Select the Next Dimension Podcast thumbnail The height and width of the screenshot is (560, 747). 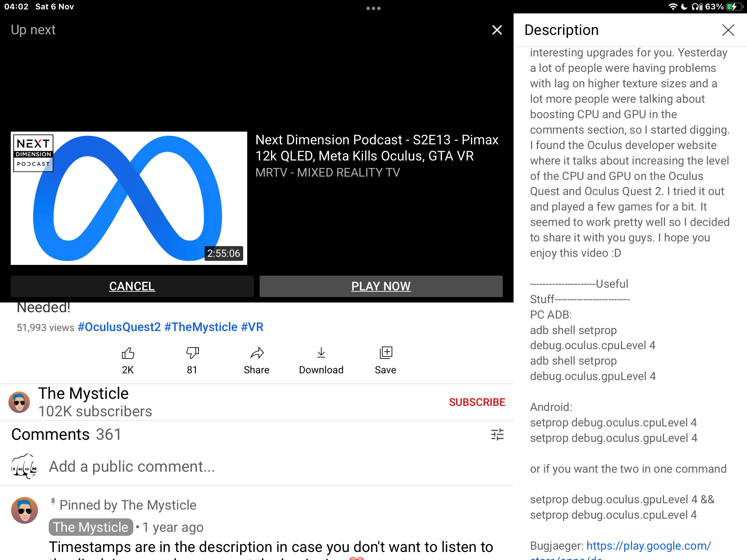[129, 198]
